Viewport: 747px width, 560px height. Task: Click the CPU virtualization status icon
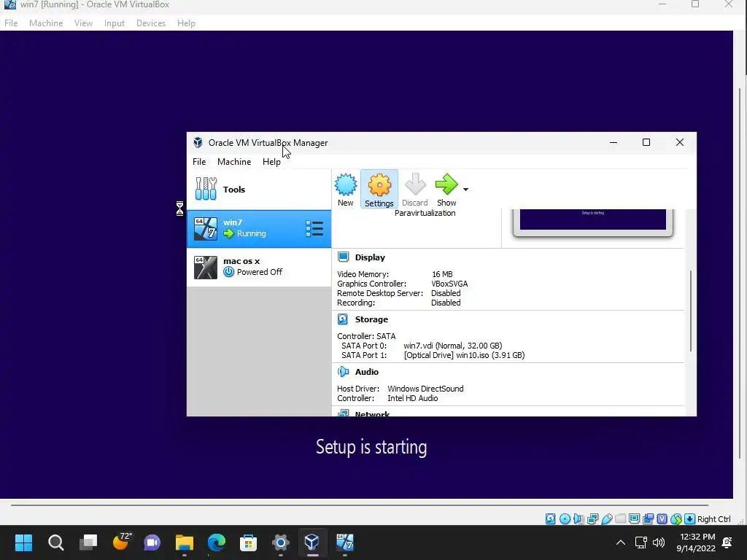[x=662, y=519]
